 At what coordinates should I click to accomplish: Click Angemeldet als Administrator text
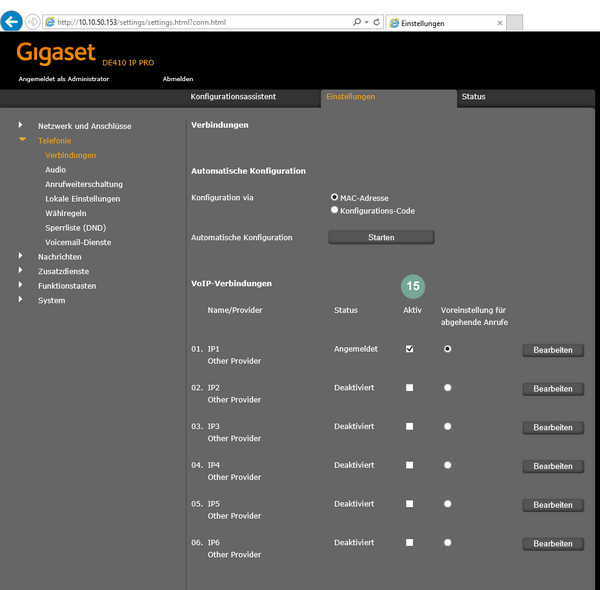[x=64, y=79]
